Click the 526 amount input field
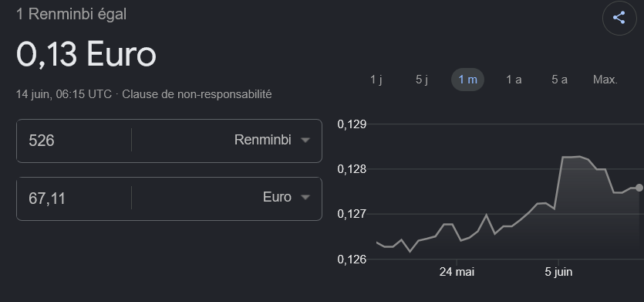The width and height of the screenshot is (644, 302). 74,141
